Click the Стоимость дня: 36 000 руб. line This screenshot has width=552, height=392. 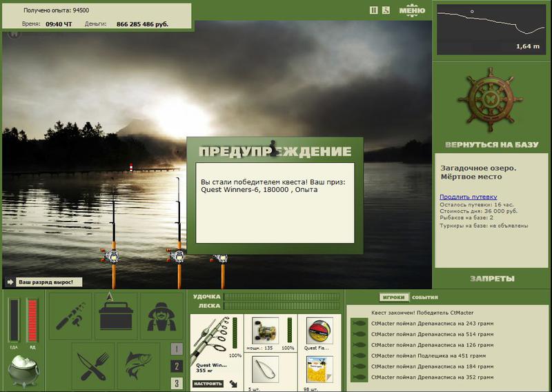pos(478,211)
